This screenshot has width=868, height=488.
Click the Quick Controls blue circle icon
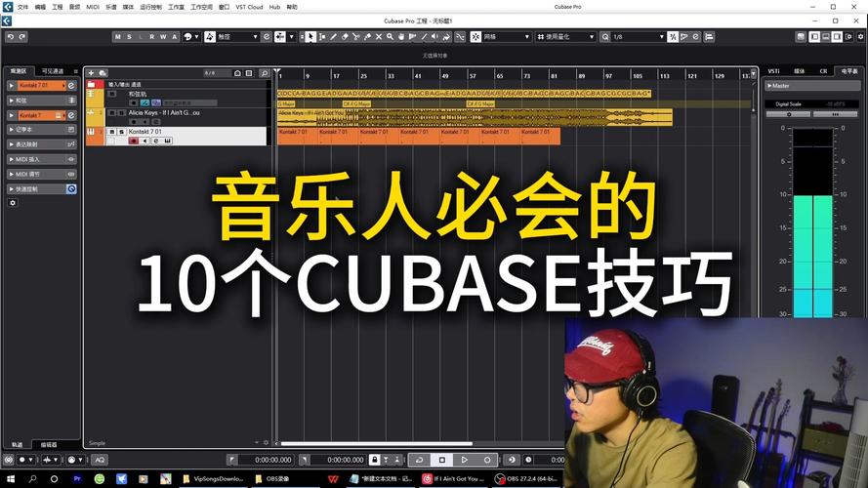coord(71,189)
